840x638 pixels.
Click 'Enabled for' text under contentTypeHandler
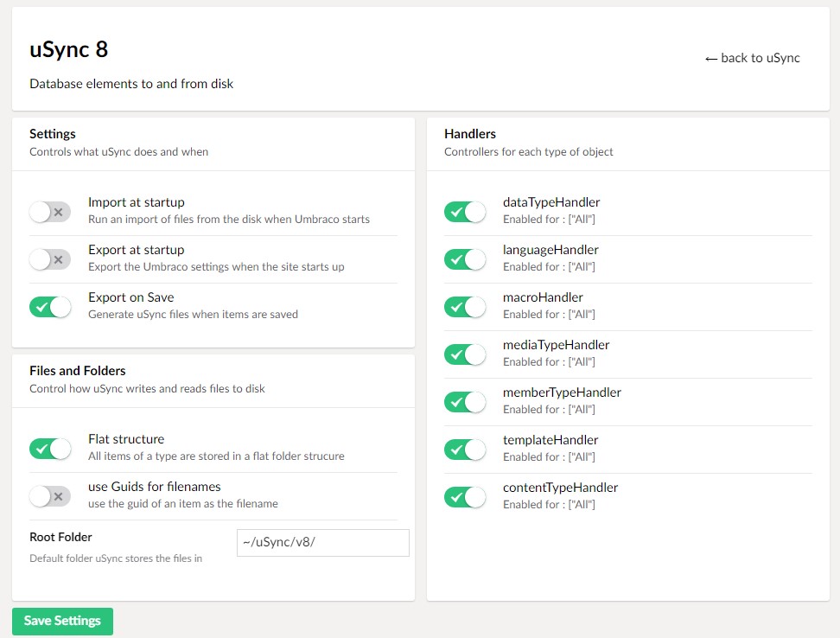(x=549, y=505)
